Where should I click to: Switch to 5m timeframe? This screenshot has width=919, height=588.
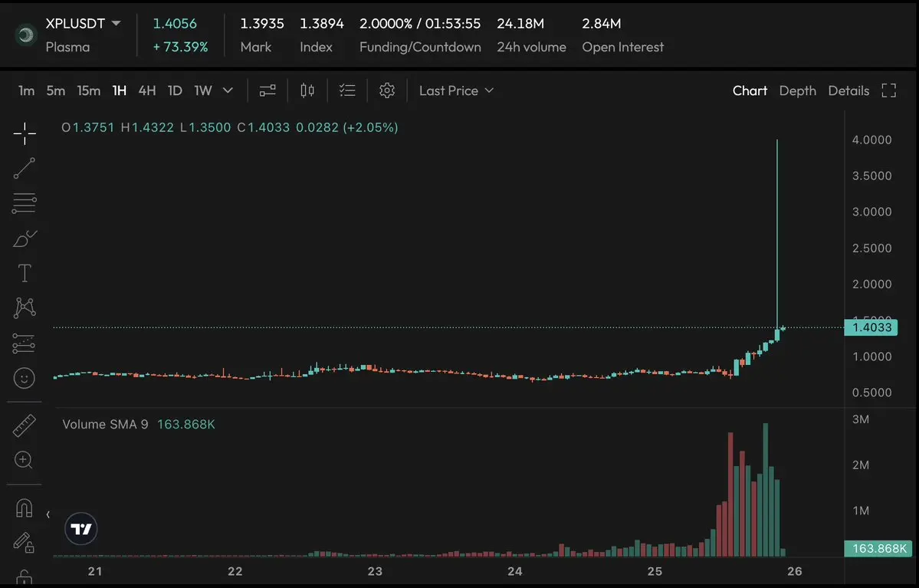(x=56, y=90)
